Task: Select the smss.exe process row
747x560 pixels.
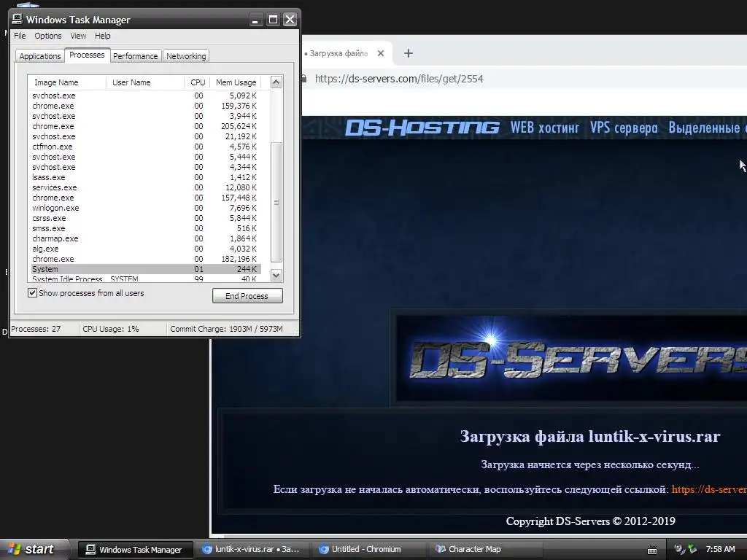Action: click(x=146, y=228)
